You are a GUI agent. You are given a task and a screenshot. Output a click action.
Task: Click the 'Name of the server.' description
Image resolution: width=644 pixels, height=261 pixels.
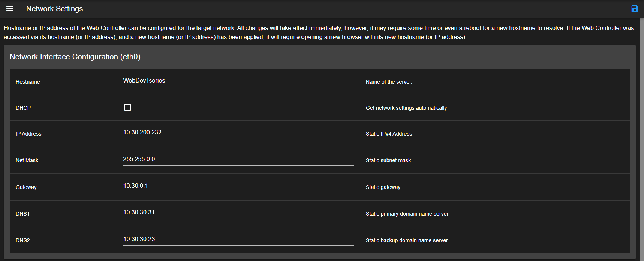389,82
